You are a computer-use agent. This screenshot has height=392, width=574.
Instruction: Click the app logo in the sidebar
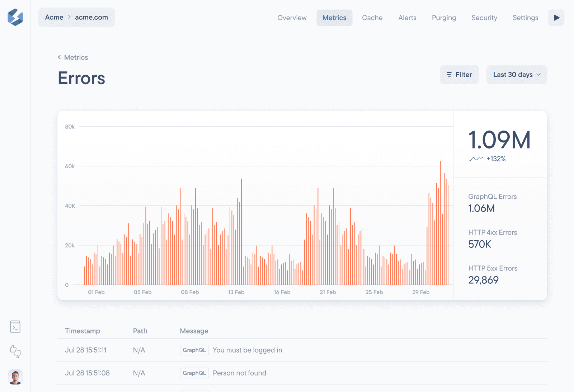click(x=15, y=17)
